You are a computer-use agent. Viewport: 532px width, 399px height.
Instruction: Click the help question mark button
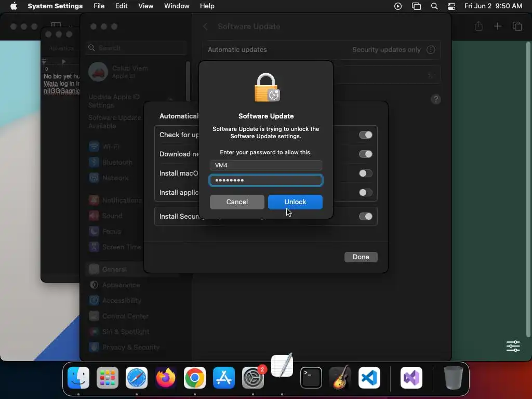[436, 99]
